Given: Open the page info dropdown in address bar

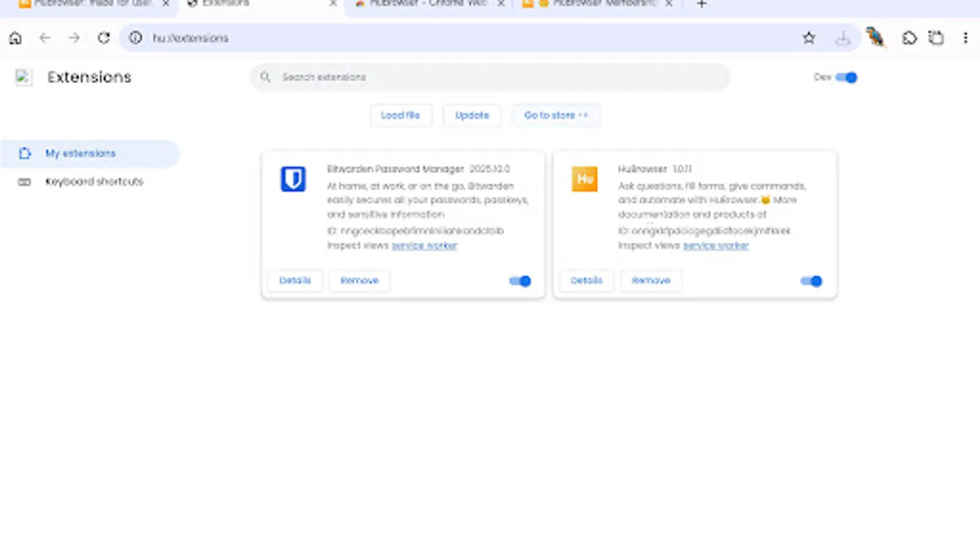Looking at the screenshot, I should click(x=134, y=37).
